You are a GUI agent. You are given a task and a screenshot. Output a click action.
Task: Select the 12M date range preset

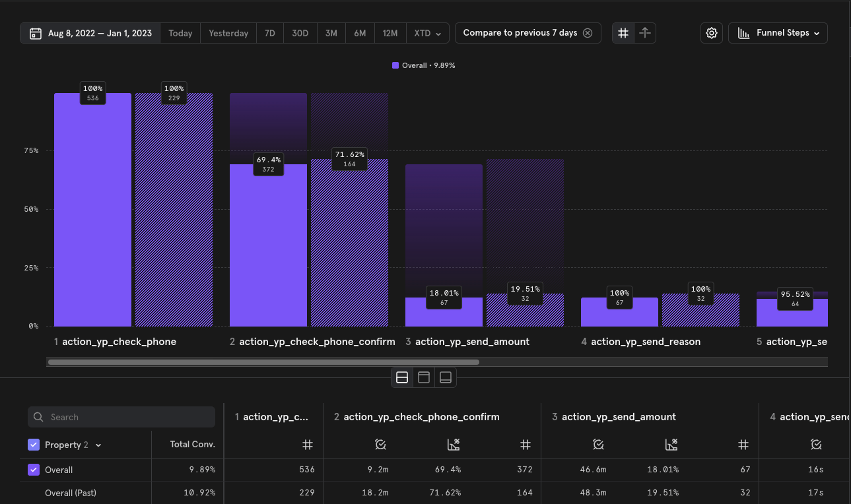[390, 33]
